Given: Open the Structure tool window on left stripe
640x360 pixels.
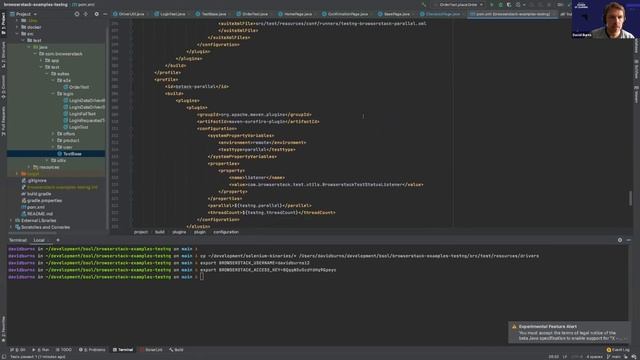Looking at the screenshot, I should (x=3, y=54).
